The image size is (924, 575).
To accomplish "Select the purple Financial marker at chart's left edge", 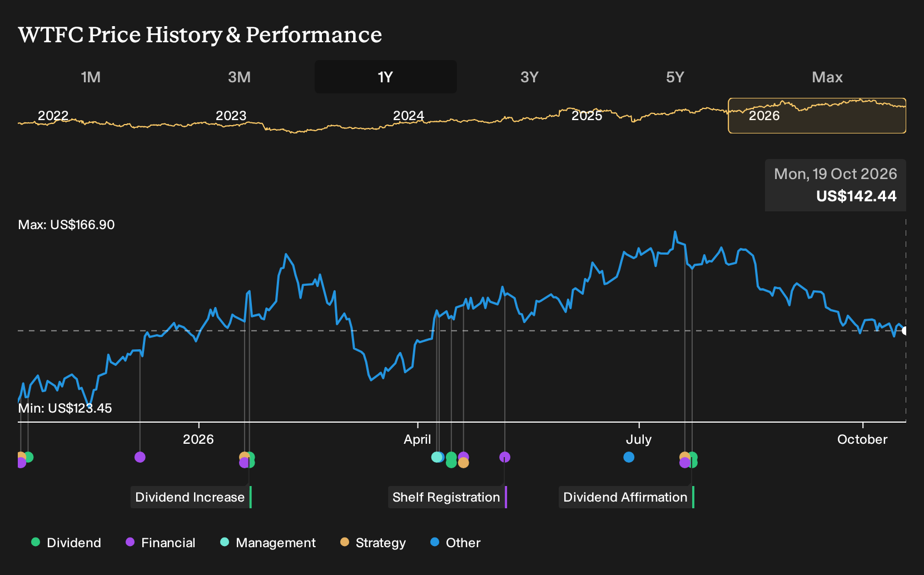I will coord(21,462).
